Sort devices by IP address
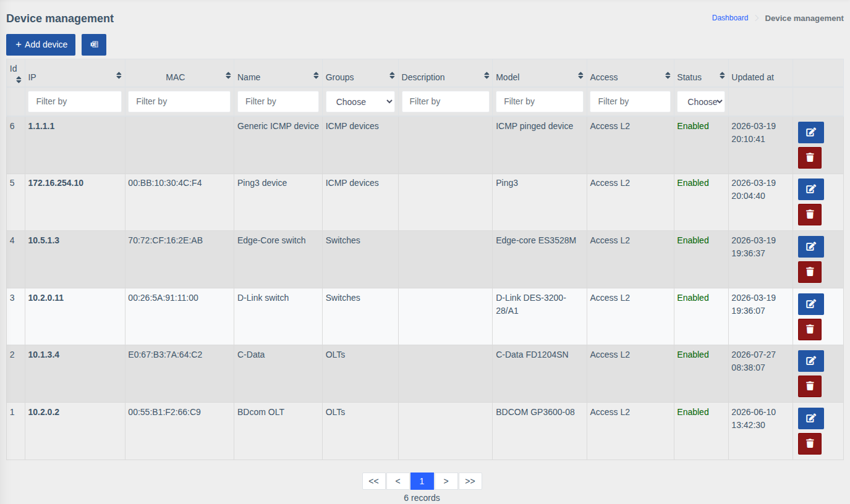 tap(119, 75)
